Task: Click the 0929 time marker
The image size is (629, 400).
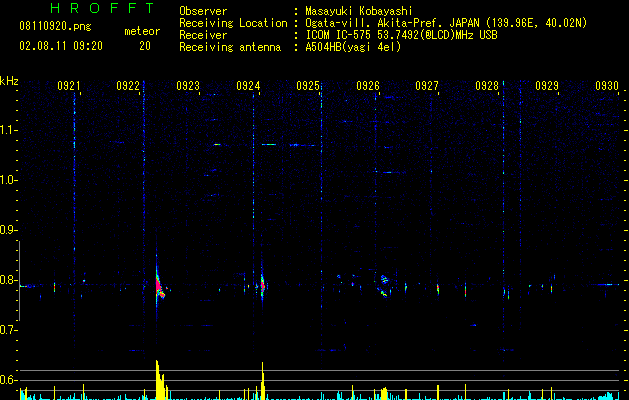Action: coord(547,86)
